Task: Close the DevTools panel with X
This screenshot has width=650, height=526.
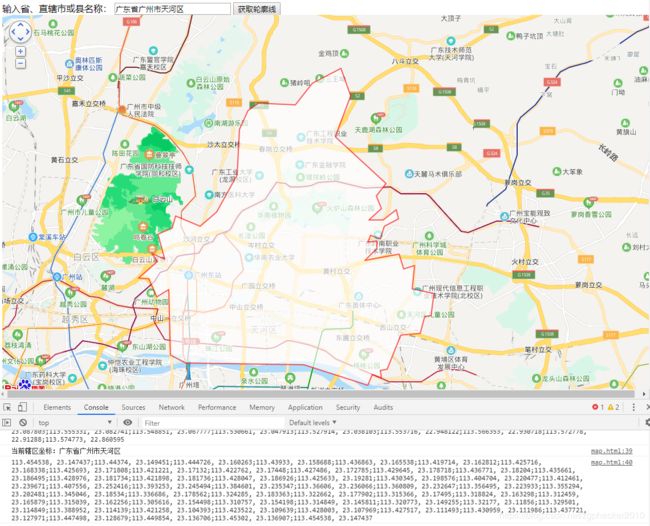Action: point(648,407)
